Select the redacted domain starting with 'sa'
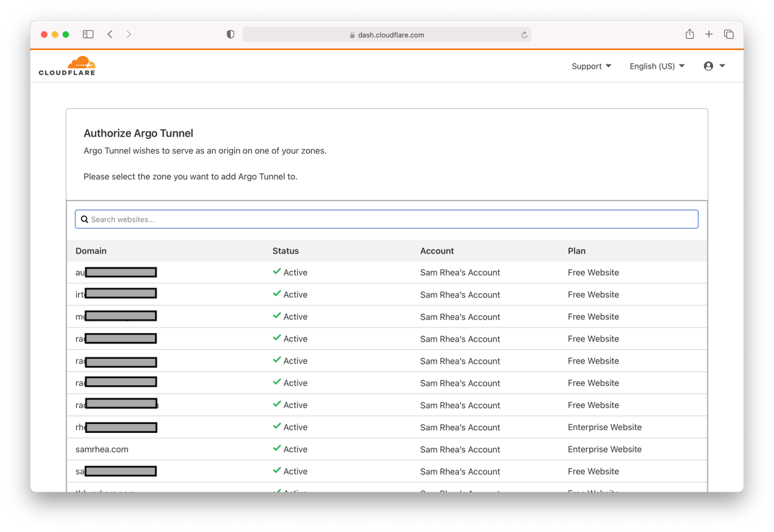 116,471
